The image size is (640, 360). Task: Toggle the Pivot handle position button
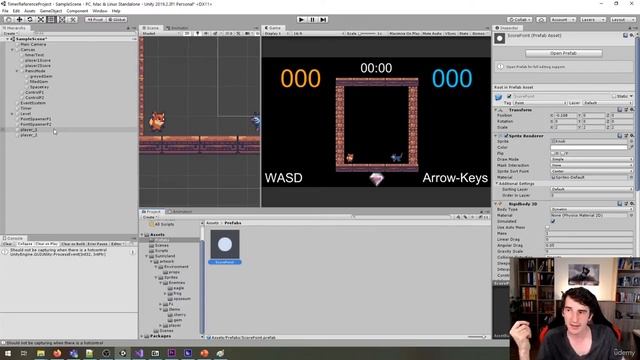click(x=95, y=20)
